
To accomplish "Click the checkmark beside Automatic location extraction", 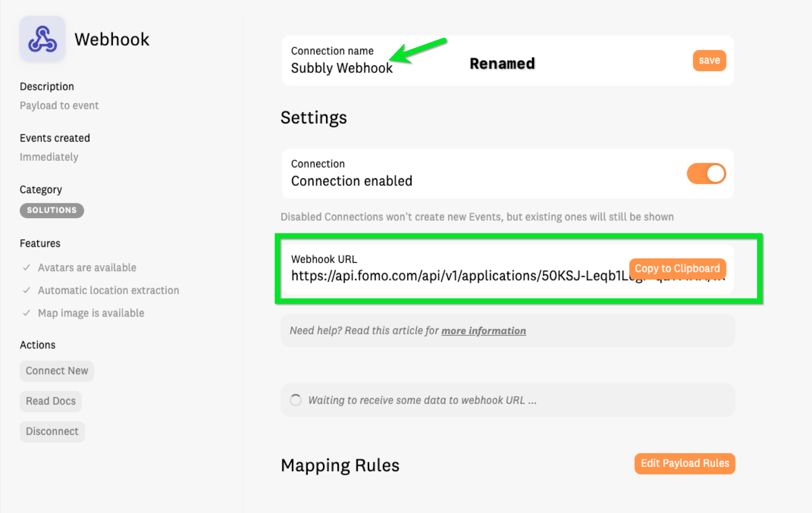I will pyautogui.click(x=27, y=290).
